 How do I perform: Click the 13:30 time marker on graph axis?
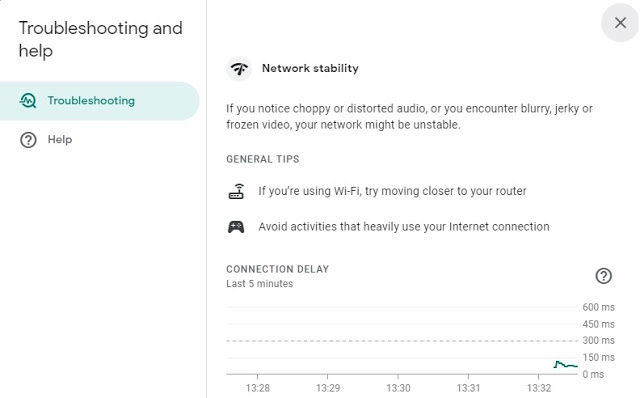coord(398,388)
